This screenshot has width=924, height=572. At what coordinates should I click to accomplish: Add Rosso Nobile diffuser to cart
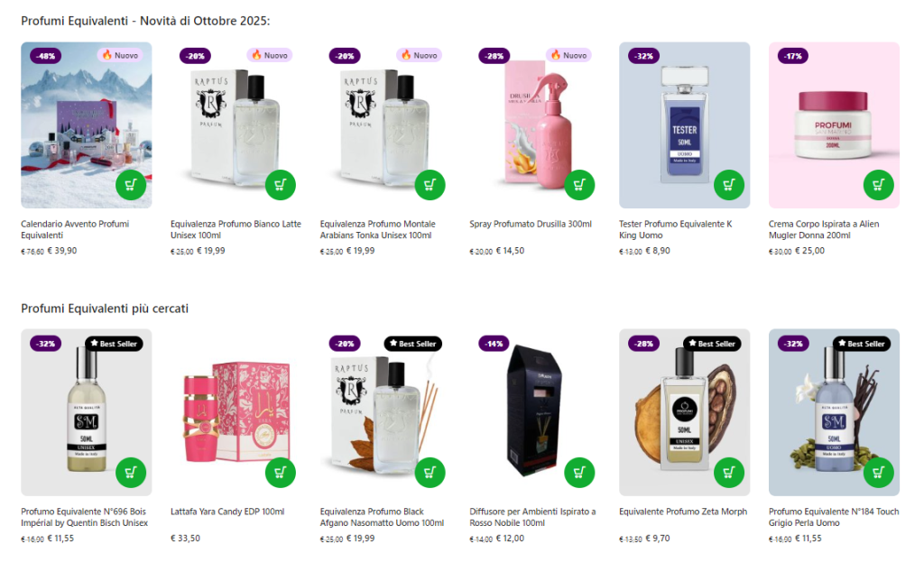click(x=579, y=473)
